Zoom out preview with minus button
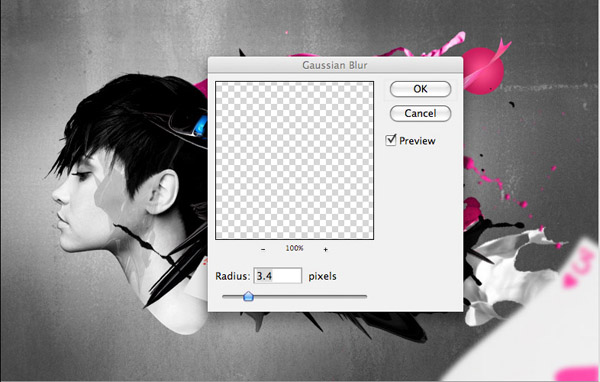This screenshot has width=600, height=382. pos(263,249)
